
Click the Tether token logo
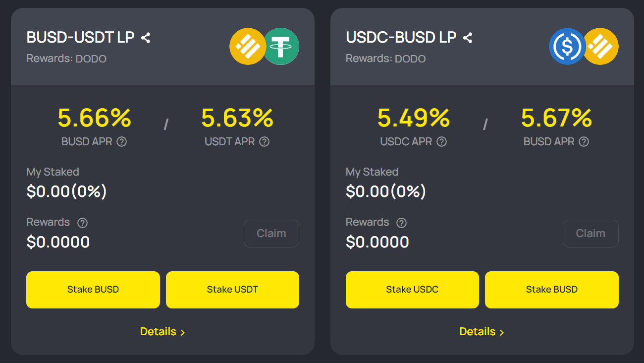tap(281, 47)
